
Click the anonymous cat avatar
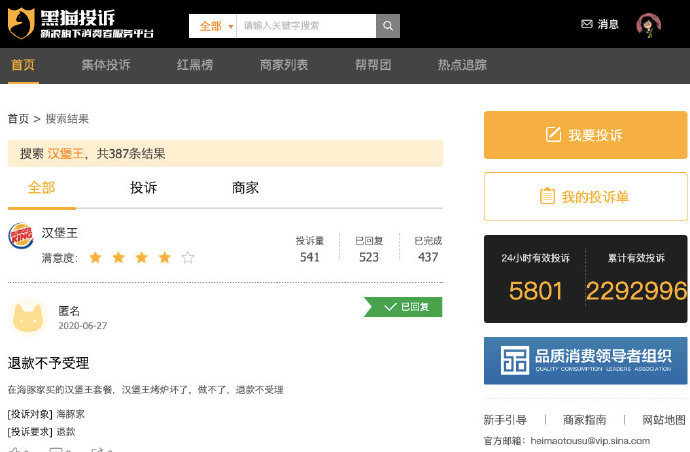pyautogui.click(x=28, y=317)
